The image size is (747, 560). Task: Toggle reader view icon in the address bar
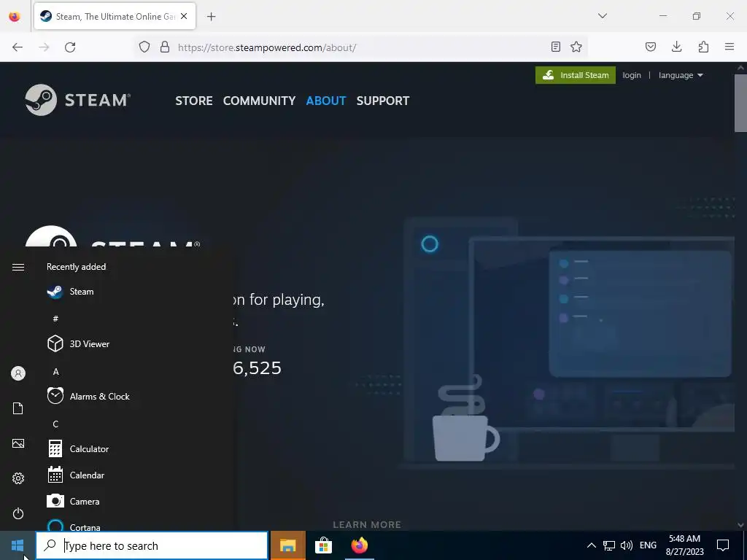(x=555, y=47)
